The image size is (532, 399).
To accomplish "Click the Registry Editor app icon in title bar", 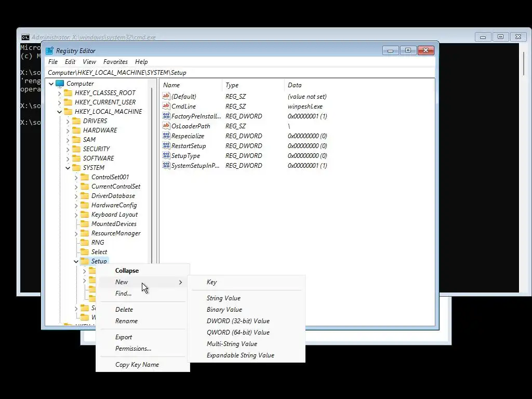I will pyautogui.click(x=49, y=50).
